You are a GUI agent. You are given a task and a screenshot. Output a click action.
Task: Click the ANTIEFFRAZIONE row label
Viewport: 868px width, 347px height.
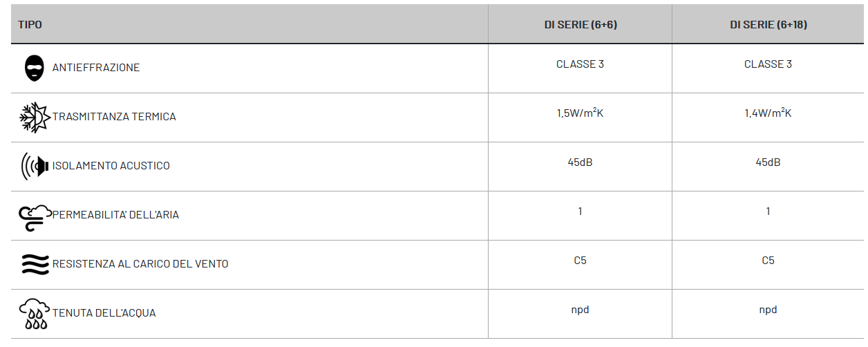[96, 68]
